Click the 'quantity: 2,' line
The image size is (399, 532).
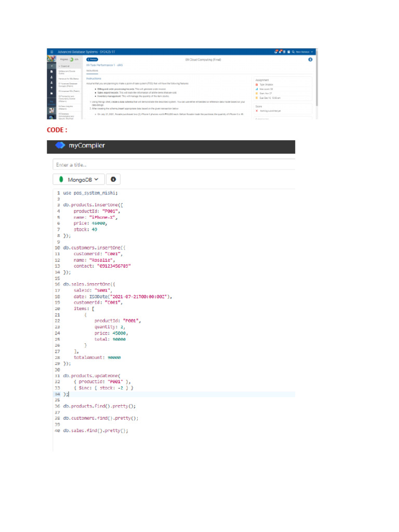click(x=110, y=327)
